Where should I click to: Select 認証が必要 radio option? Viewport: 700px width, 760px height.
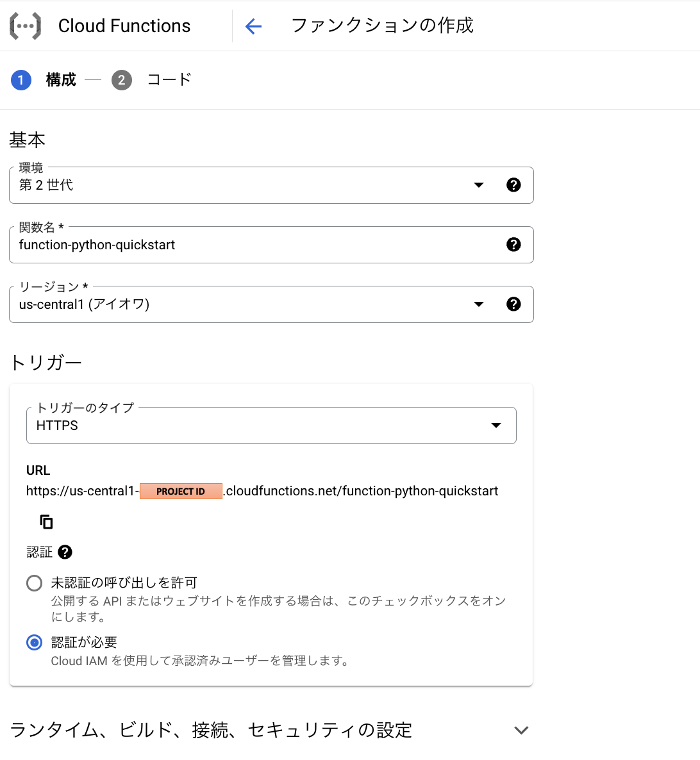[35, 643]
